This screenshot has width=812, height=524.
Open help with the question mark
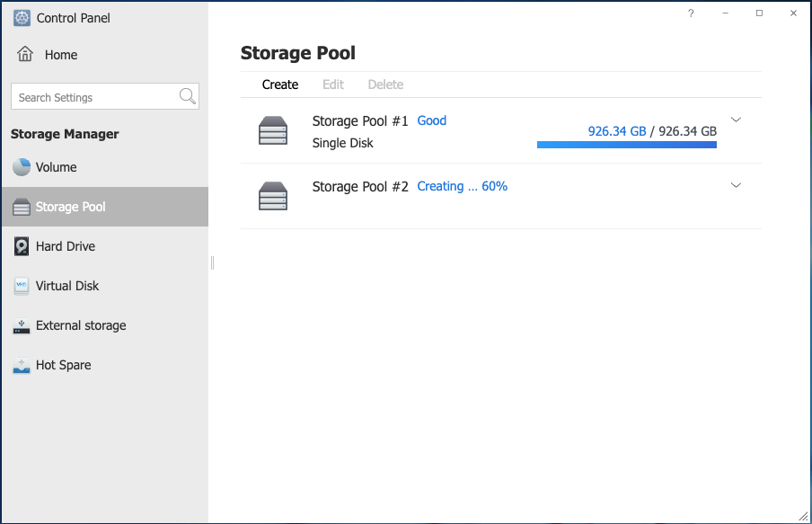[691, 13]
